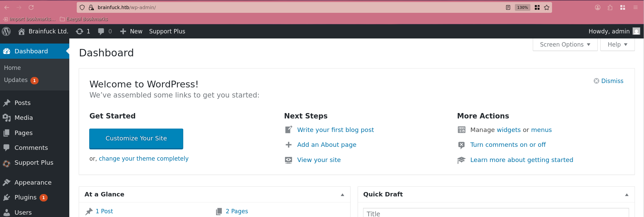644x217 pixels.
Task: Click the Quick Draft Title field
Action: [496, 213]
